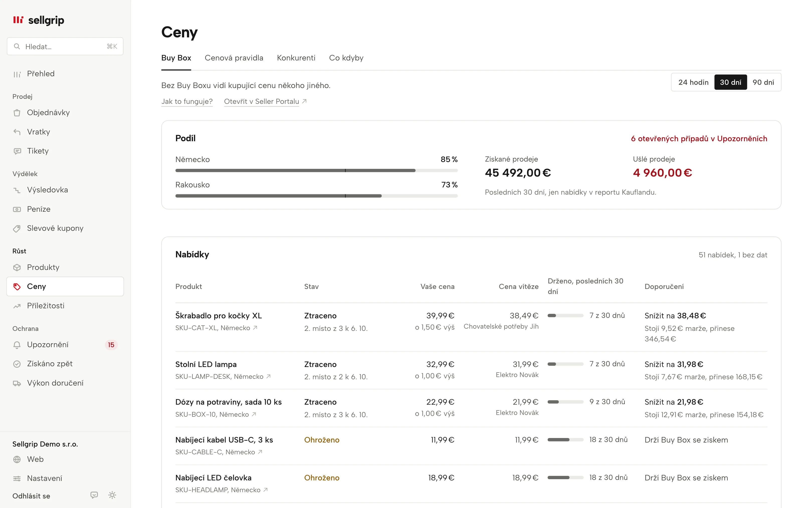Click recommendation Snížit na 21,98 €
This screenshot has height=508, width=812.
click(x=674, y=402)
